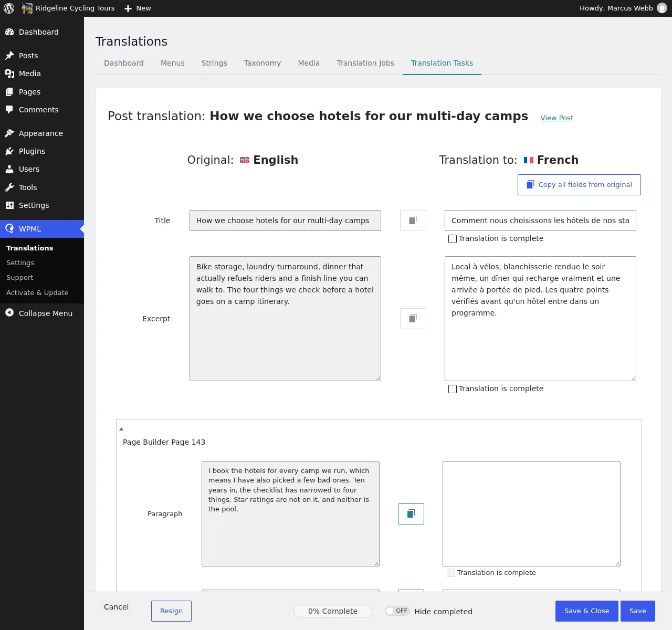Click Copy all fields from original

point(579,185)
